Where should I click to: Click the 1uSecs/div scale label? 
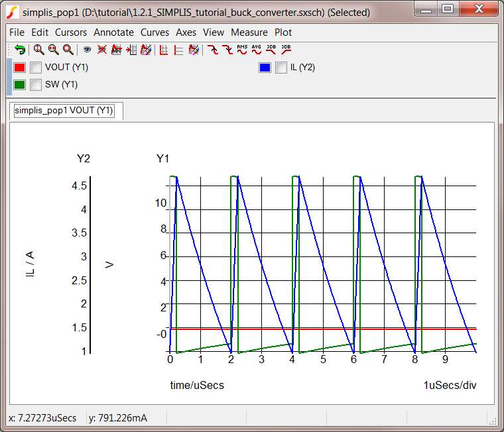pyautogui.click(x=450, y=385)
